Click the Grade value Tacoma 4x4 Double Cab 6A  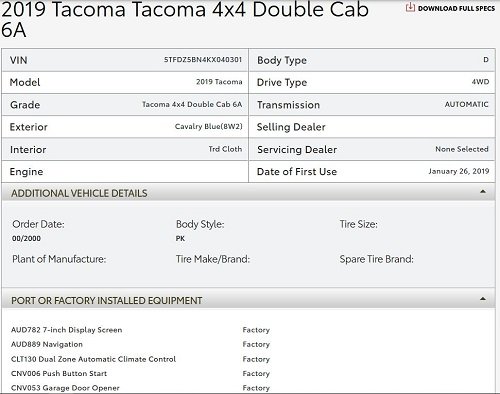(x=192, y=104)
